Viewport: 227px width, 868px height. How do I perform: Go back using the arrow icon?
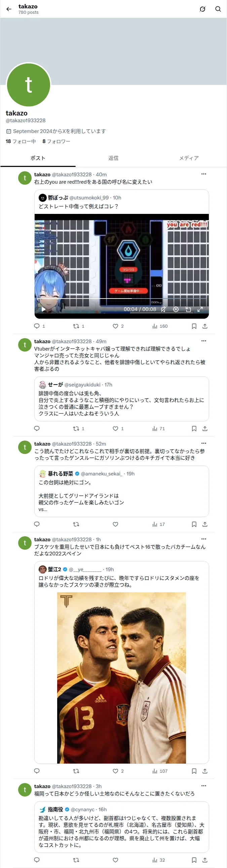[x=9, y=9]
